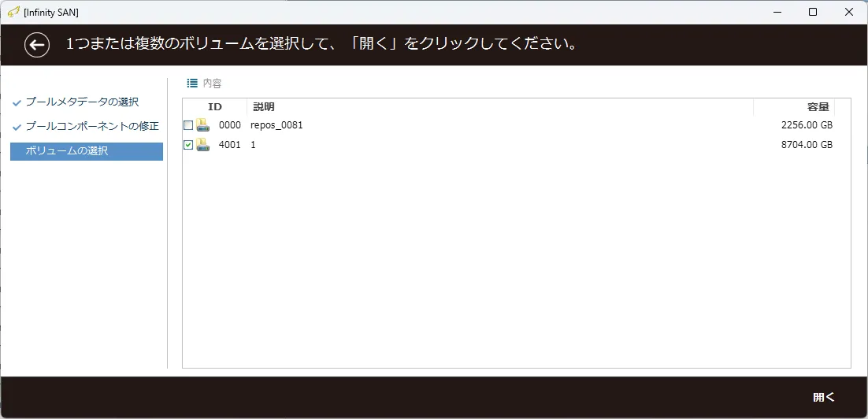Click the volume icon for repos_0081

pos(202,125)
